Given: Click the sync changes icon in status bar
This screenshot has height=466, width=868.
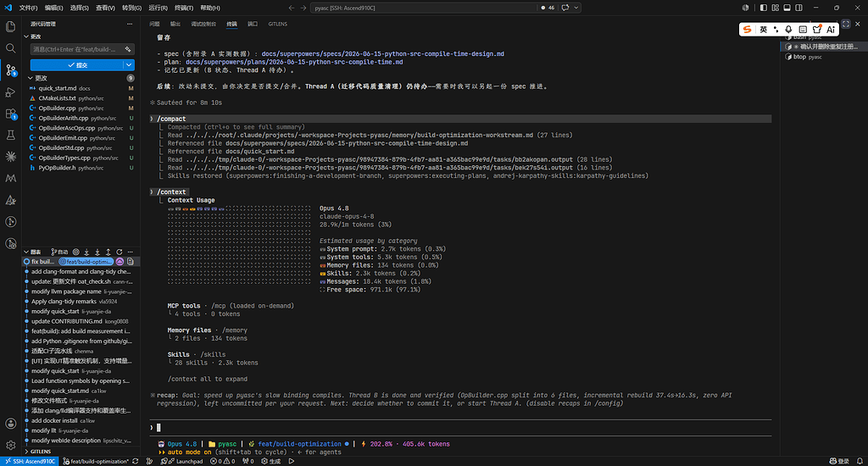Looking at the screenshot, I should coord(135,461).
